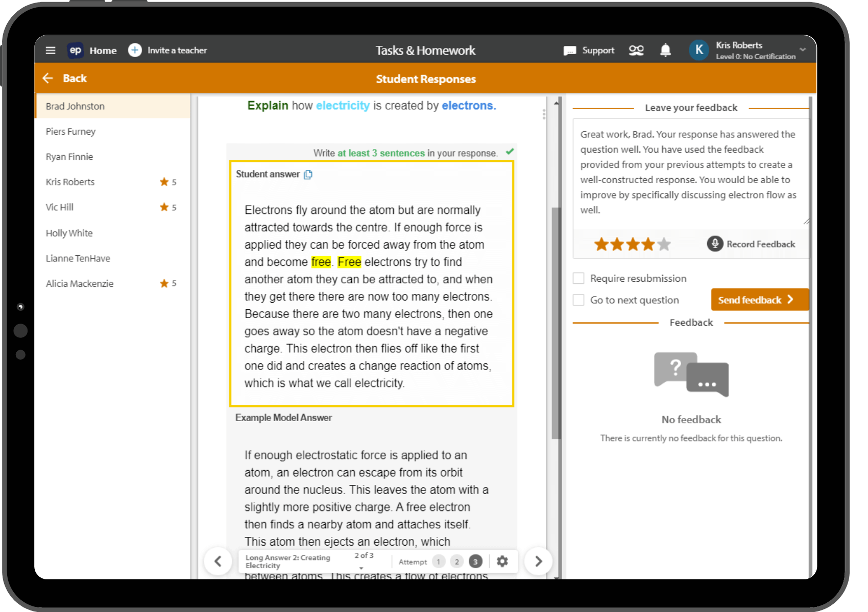
Task: Click the Record Feedback microphone icon
Action: coord(715,244)
